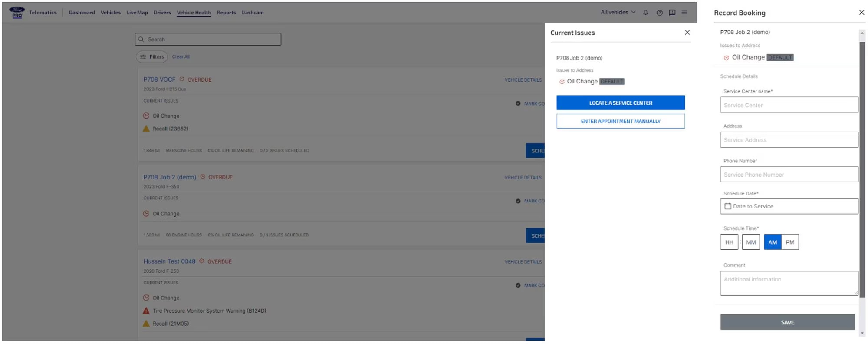868x344 pixels.
Task: Open P708 VOCF vehicle link
Action: click(x=159, y=79)
